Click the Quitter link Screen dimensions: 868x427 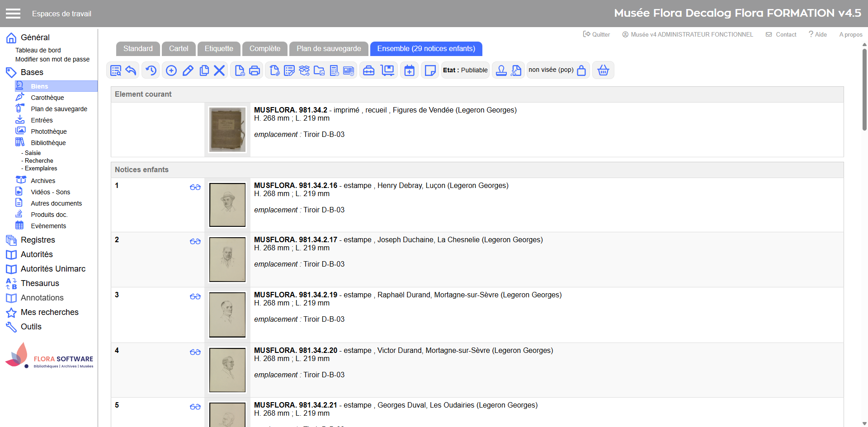click(597, 34)
